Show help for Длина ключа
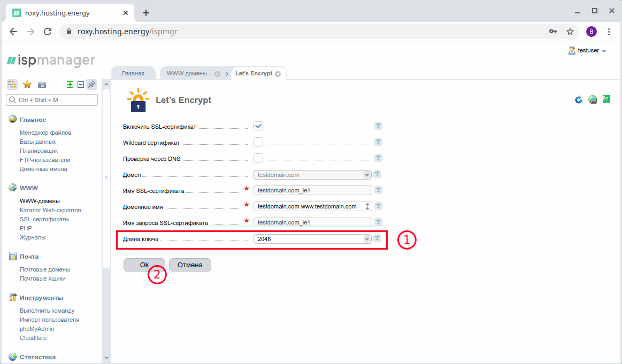The width and height of the screenshot is (622, 364). click(377, 238)
